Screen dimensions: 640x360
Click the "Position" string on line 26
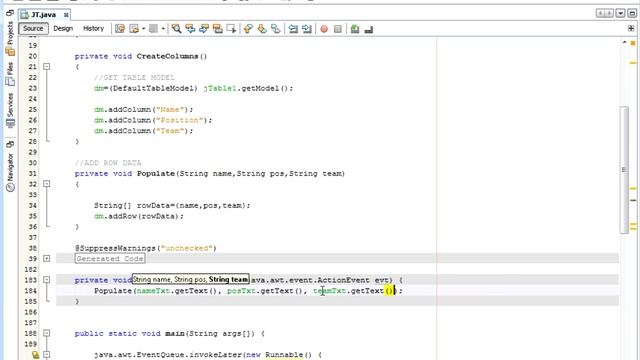tap(180, 120)
